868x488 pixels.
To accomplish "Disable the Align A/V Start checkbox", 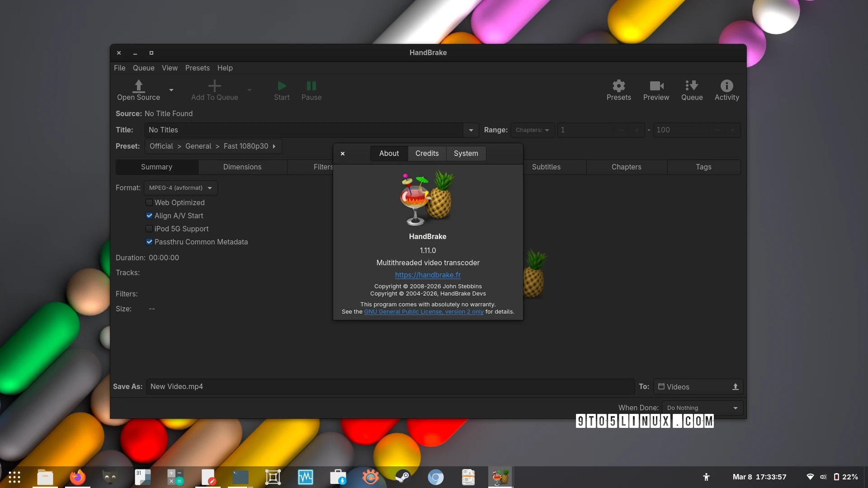I will [149, 216].
